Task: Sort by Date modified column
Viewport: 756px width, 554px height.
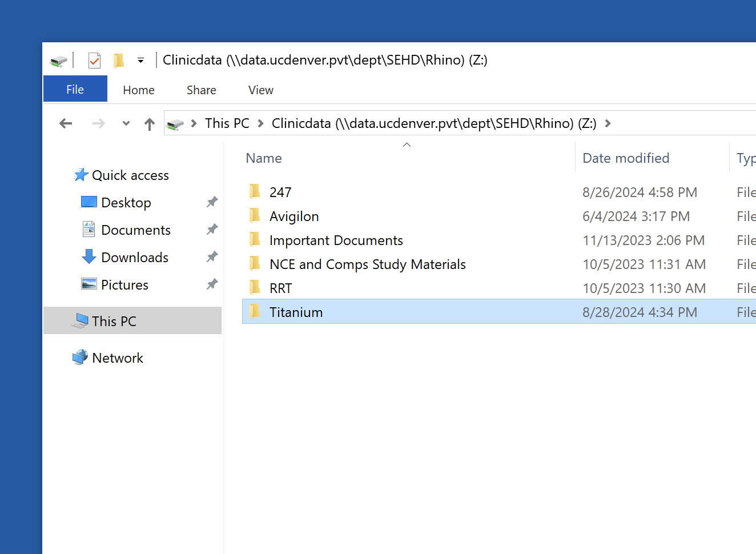Action: point(625,158)
